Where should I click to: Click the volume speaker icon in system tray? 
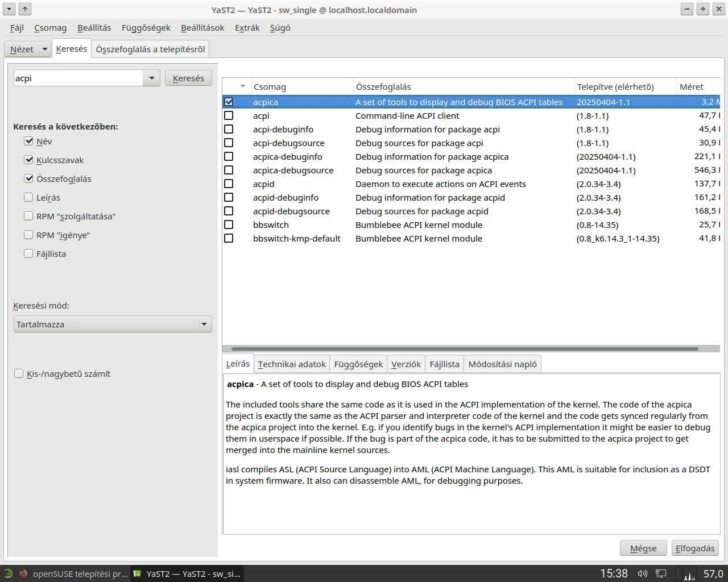642,573
